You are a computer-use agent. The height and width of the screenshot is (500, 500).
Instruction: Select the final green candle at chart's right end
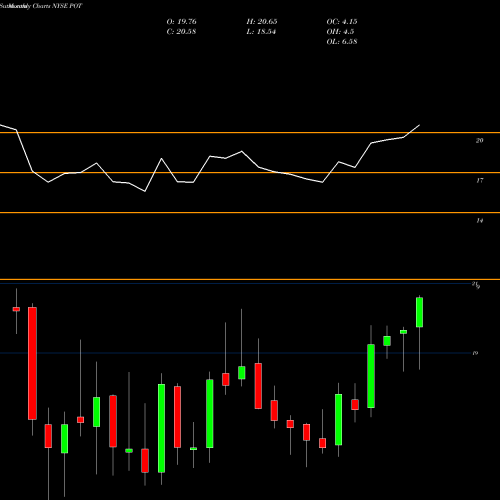(419, 312)
